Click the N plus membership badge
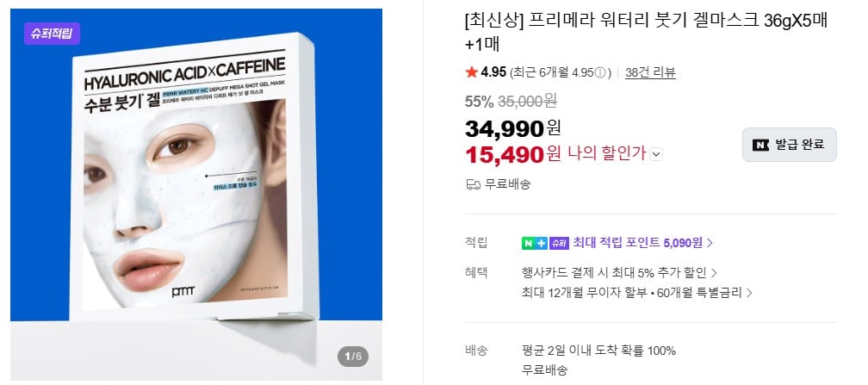This screenshot has height=385, width=868. click(534, 243)
